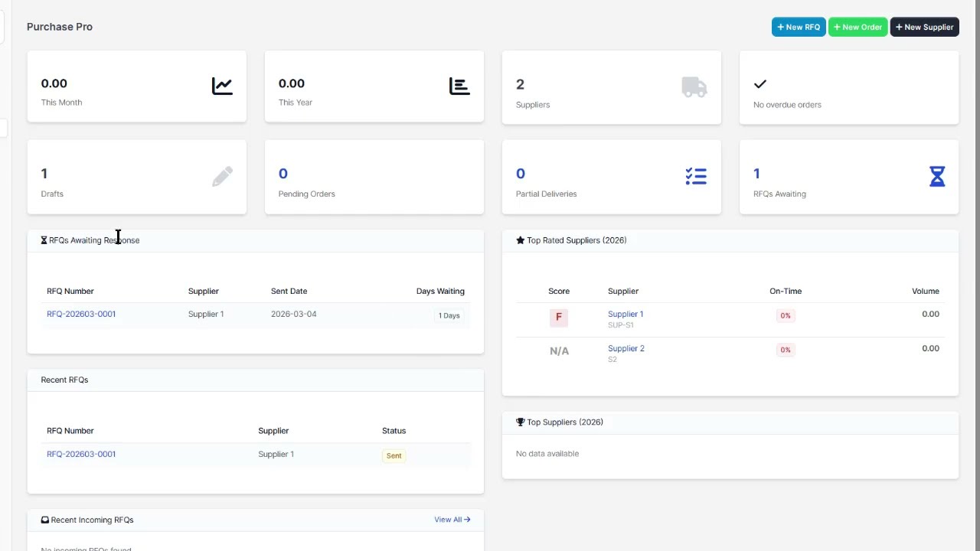Click the Partial Deliveries checklist icon
980x551 pixels.
click(x=696, y=177)
